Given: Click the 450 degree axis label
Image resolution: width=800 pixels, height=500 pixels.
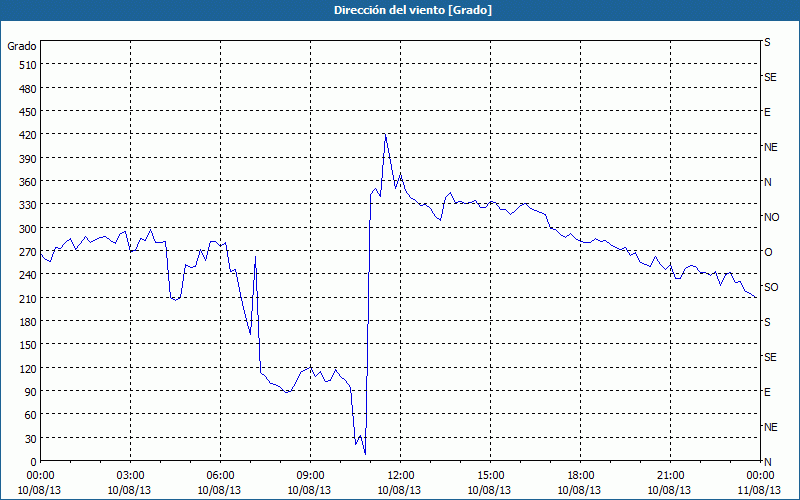Looking at the screenshot, I should [x=28, y=112].
